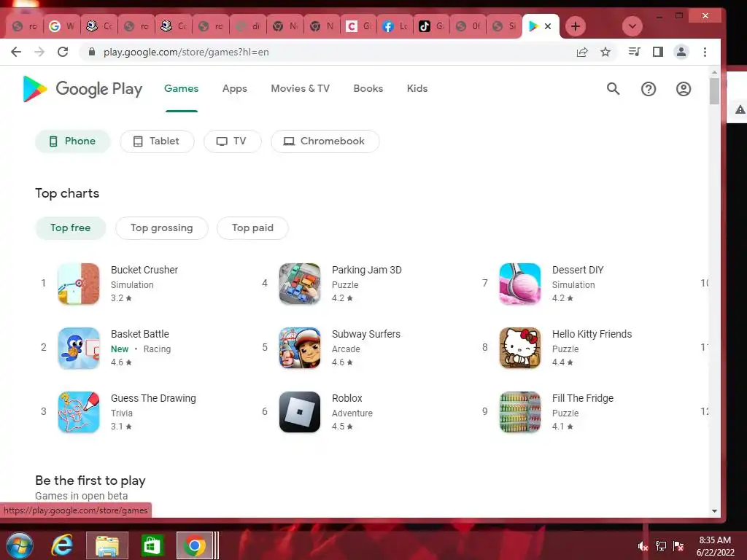Switch to the Facebook browser tab
Viewport: 747px width, 560px height.
click(x=395, y=26)
